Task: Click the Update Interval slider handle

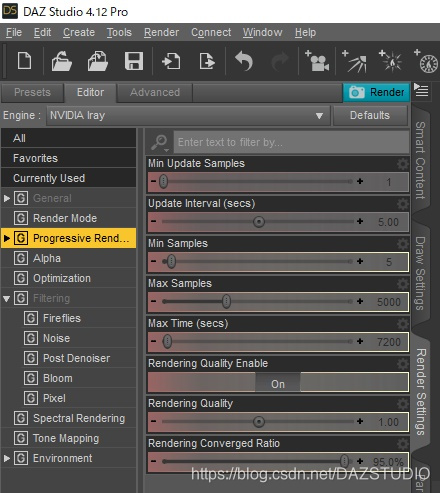Action: 259,222
